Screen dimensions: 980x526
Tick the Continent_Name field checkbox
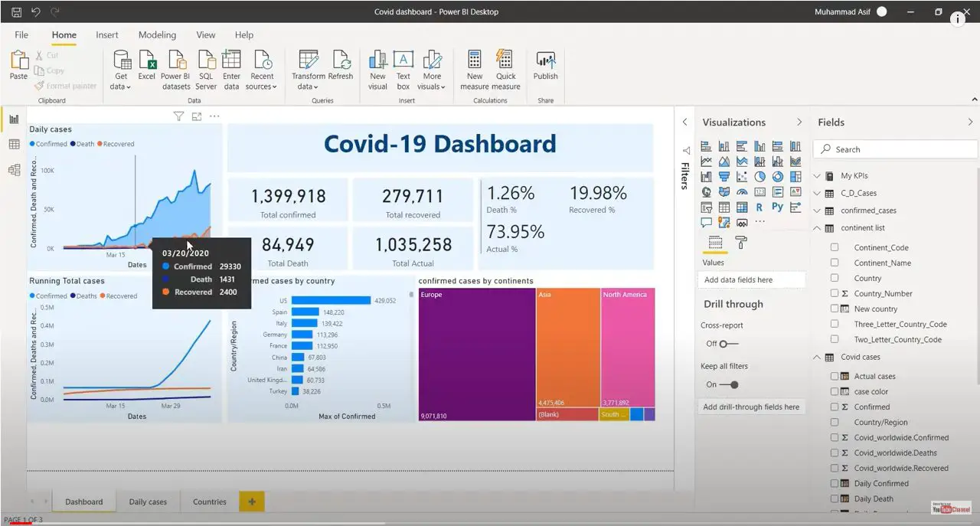pos(835,263)
